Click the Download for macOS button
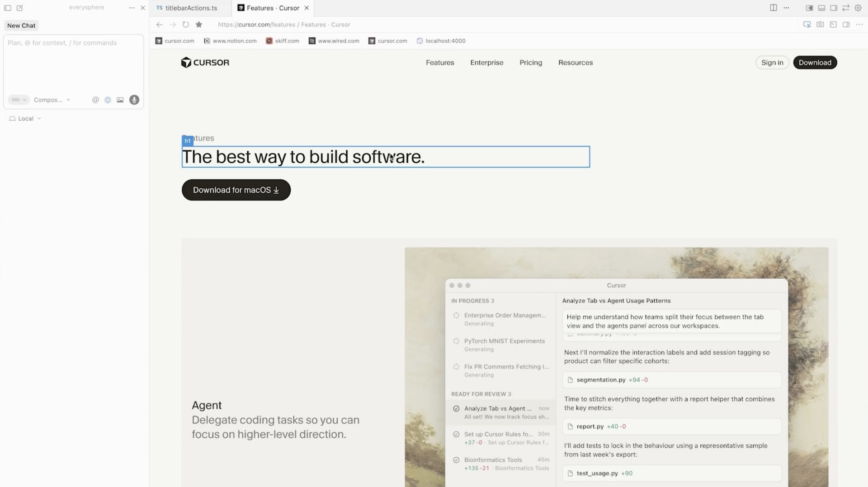This screenshot has height=487, width=868. (x=236, y=190)
